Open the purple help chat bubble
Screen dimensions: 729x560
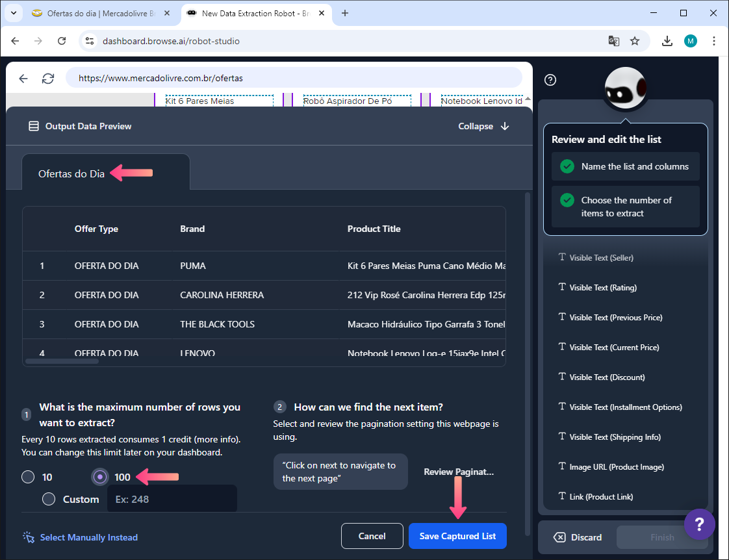(x=699, y=524)
